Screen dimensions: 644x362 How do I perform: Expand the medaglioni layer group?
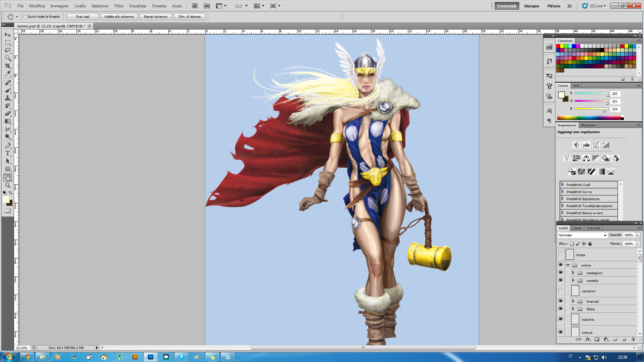pos(573,273)
